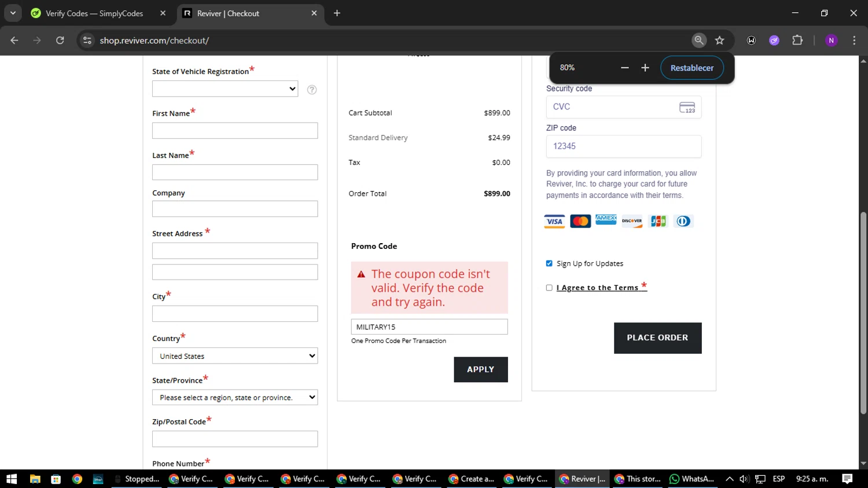
Task: Open the Extensions puzzle icon
Action: 797,41
